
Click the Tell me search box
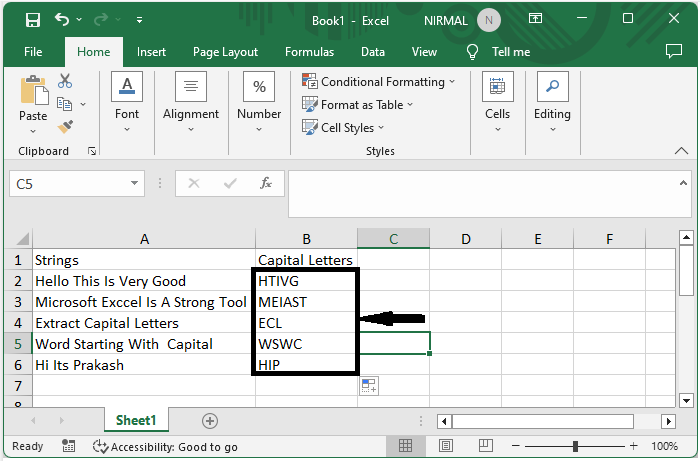click(x=511, y=52)
